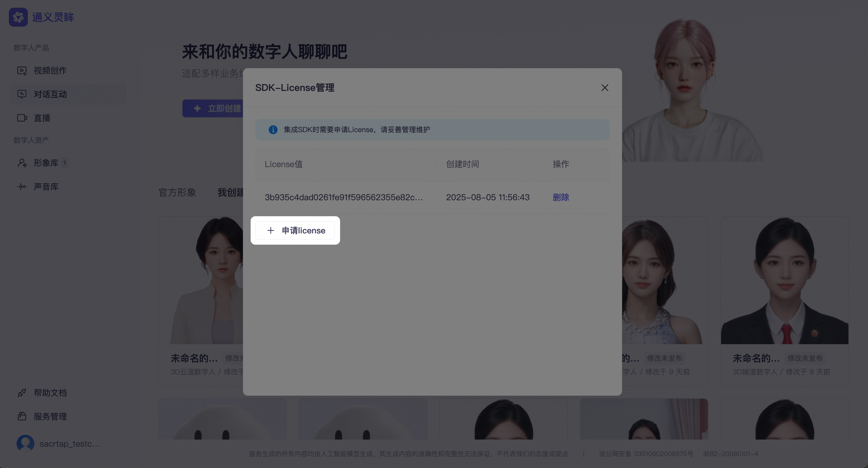Click 未命名的... title on 3D云渲数字人 card
Screen dimensions: 868x468
pyautogui.click(x=194, y=358)
